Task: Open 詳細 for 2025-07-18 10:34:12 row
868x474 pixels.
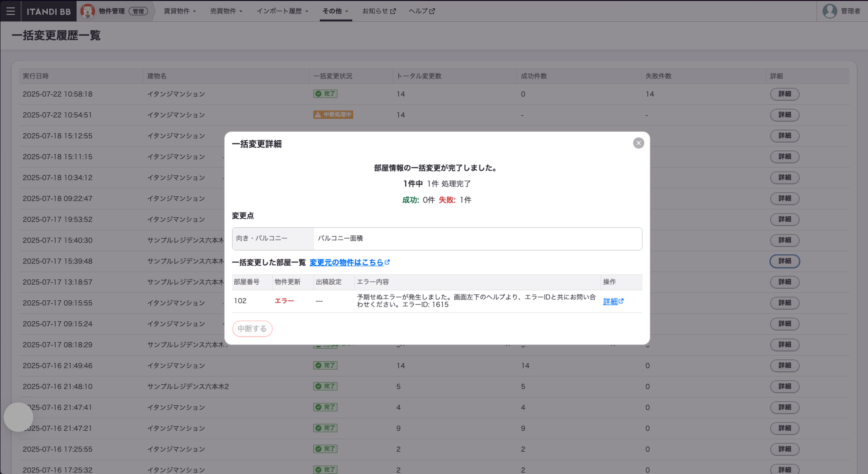Action: tap(784, 178)
